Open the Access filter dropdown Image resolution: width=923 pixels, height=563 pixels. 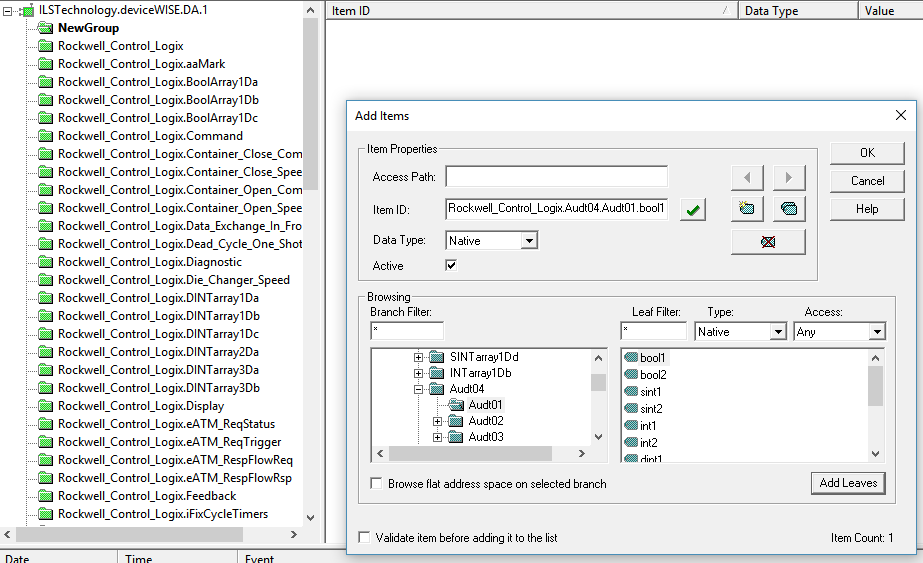coord(877,332)
